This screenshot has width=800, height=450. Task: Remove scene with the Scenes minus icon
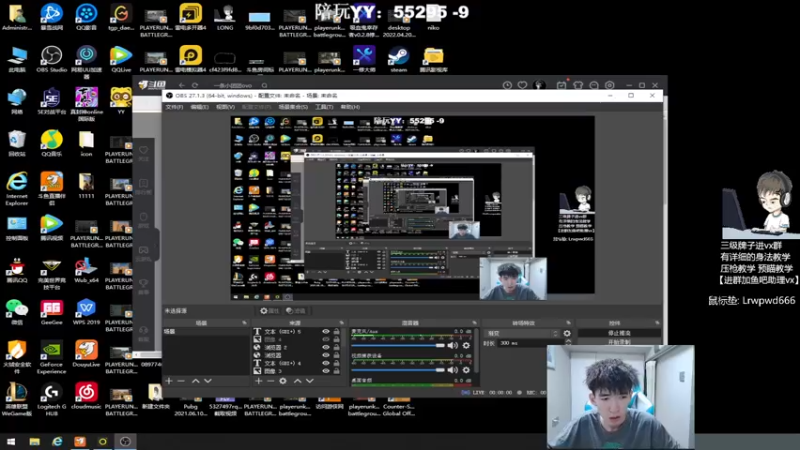click(x=181, y=381)
